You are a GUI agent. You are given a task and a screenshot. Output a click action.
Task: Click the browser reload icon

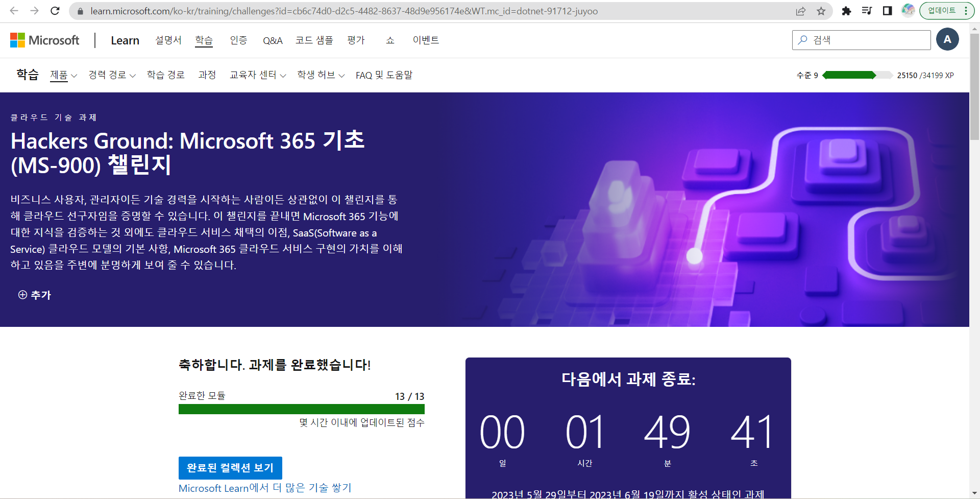(55, 11)
